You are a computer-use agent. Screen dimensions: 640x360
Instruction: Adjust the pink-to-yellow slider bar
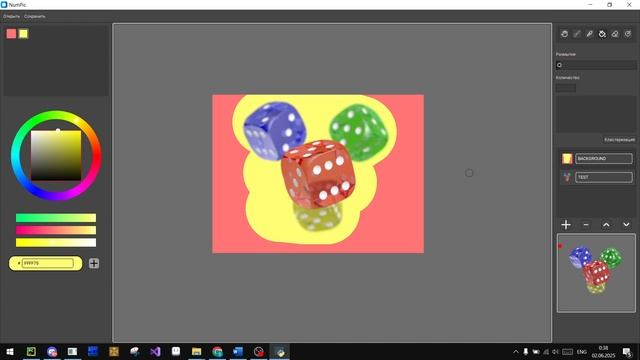(56, 230)
